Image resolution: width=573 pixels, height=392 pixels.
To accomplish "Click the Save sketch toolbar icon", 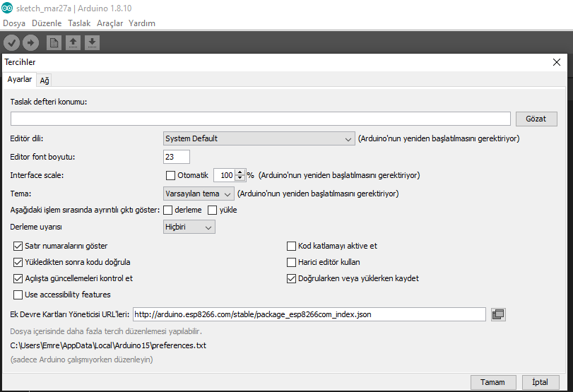I will click(x=92, y=43).
